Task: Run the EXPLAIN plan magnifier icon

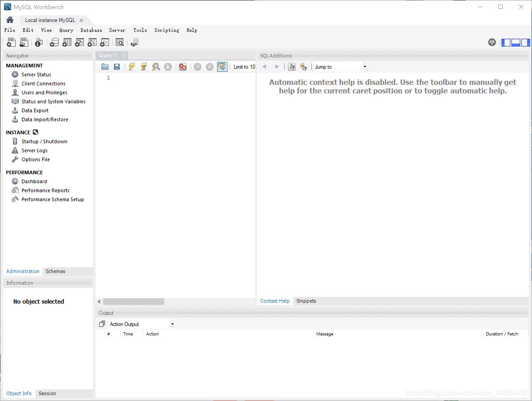Action: point(156,66)
